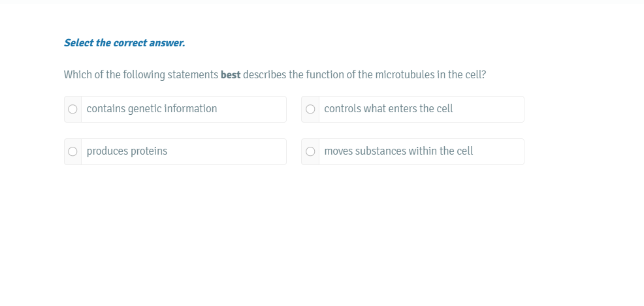Click the 'contains genetic information' answer text
644x306 pixels.
[x=152, y=109]
